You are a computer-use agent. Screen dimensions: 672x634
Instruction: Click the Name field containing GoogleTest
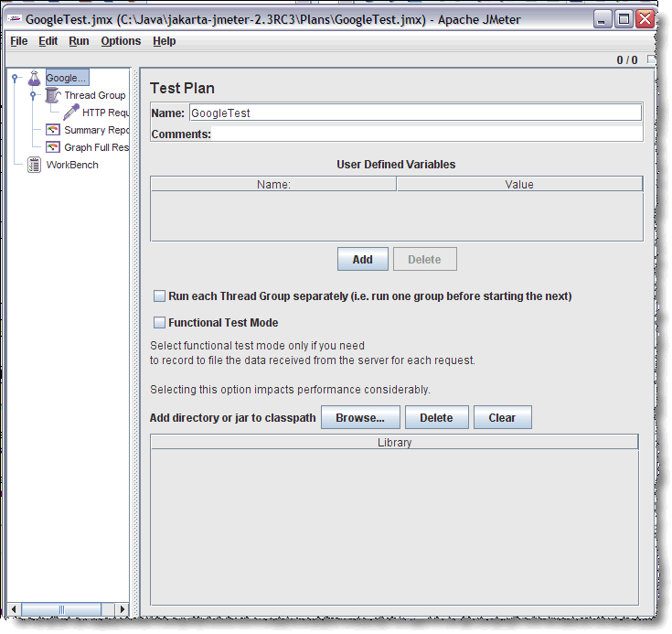coord(414,113)
